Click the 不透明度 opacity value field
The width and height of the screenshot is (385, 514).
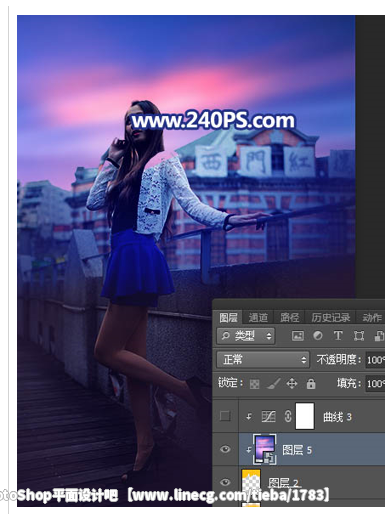coord(376,360)
